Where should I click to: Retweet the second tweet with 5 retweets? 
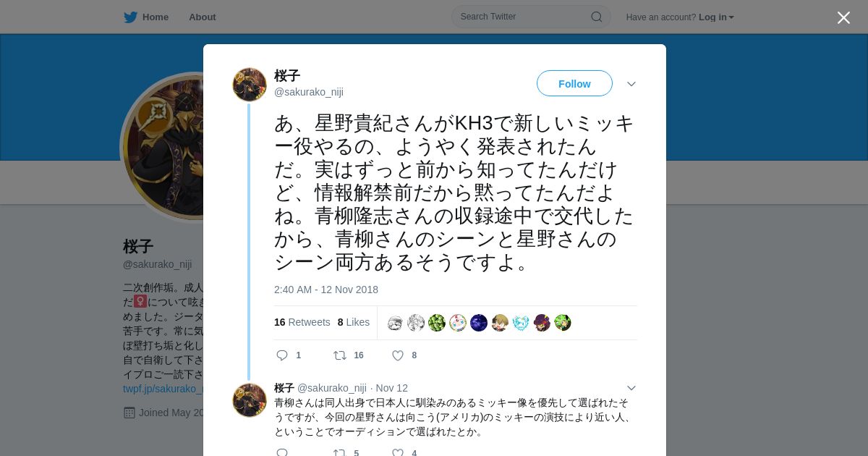339,453
